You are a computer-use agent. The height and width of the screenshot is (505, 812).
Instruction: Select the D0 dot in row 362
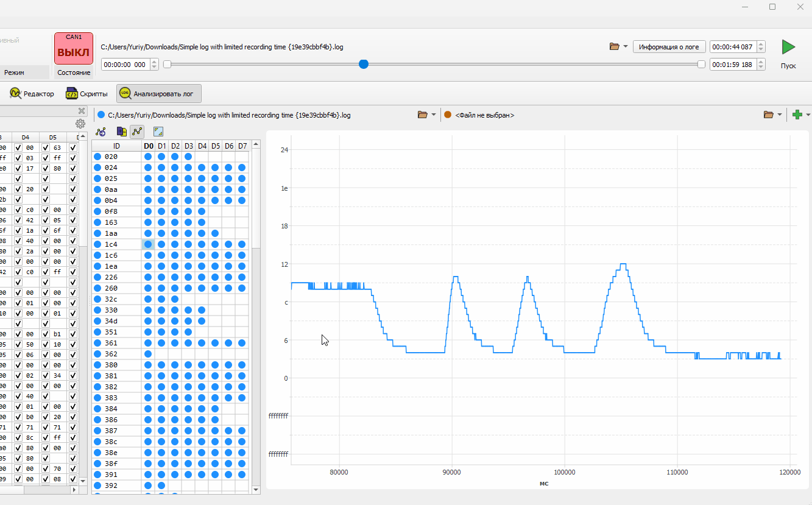(x=148, y=354)
